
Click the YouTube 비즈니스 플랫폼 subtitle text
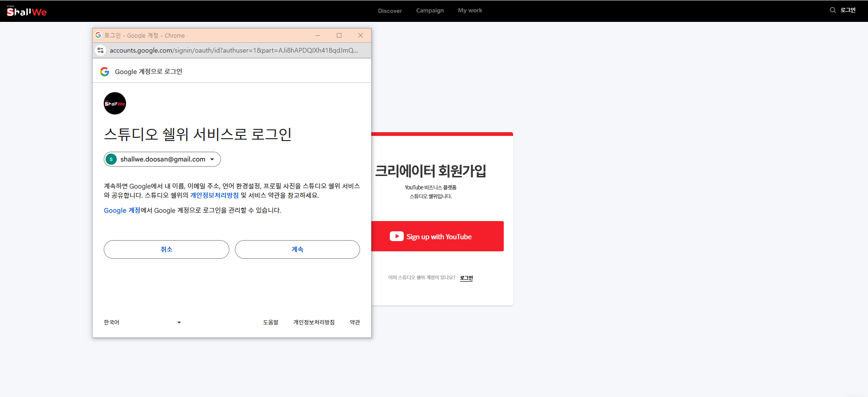(x=431, y=188)
